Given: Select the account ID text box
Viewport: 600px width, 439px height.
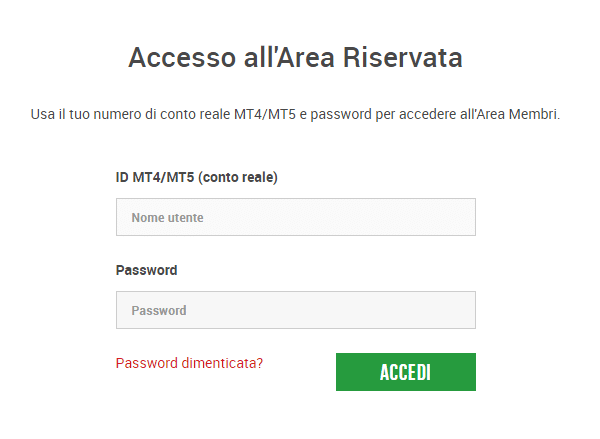Looking at the screenshot, I should pos(295,217).
